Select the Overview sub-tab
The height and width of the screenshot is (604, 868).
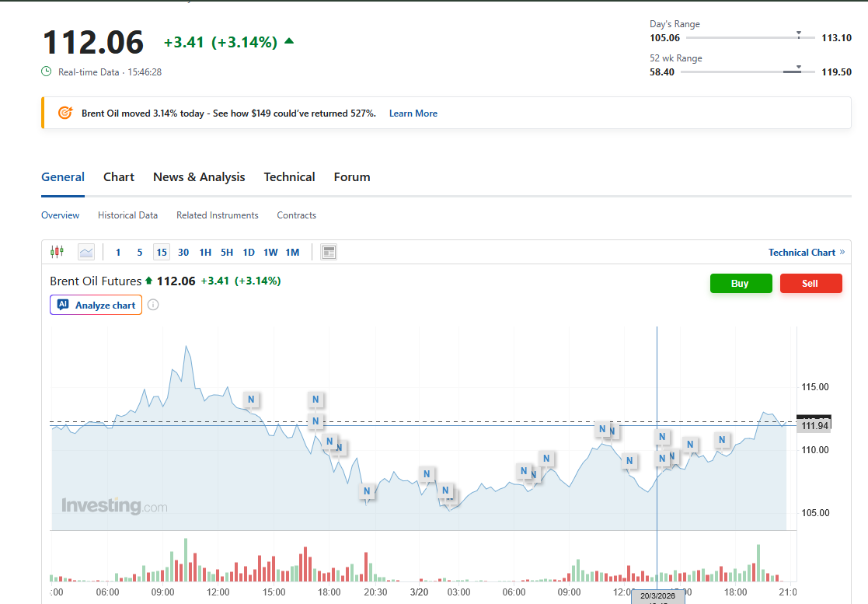coord(61,215)
